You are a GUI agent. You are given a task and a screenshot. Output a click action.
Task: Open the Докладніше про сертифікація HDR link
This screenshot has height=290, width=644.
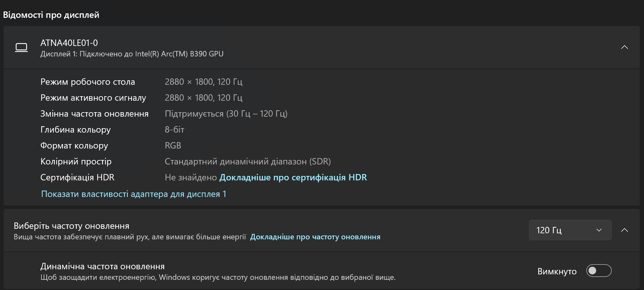coord(293,178)
